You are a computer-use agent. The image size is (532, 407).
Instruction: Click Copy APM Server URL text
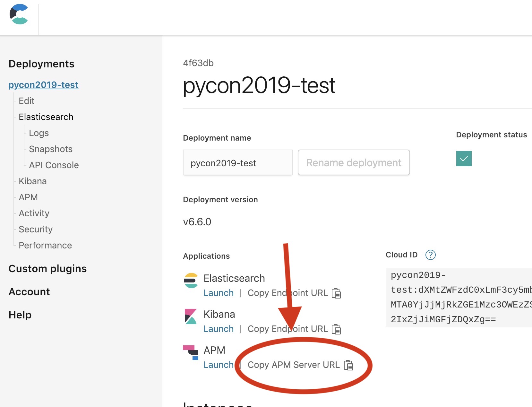click(x=294, y=365)
